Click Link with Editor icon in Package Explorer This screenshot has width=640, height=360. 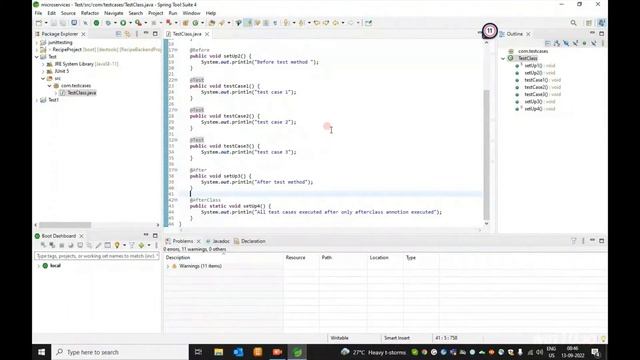pyautogui.click(x=127, y=34)
